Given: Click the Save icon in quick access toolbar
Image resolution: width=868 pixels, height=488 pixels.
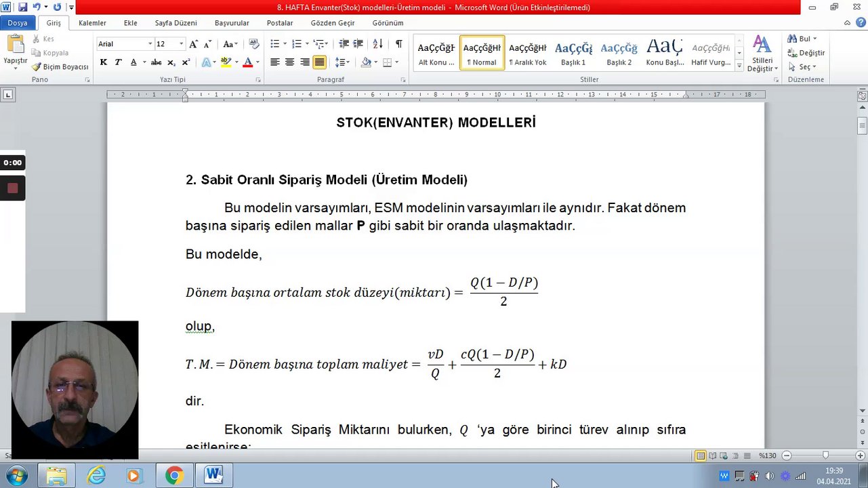Looking at the screenshot, I should click(x=23, y=7).
